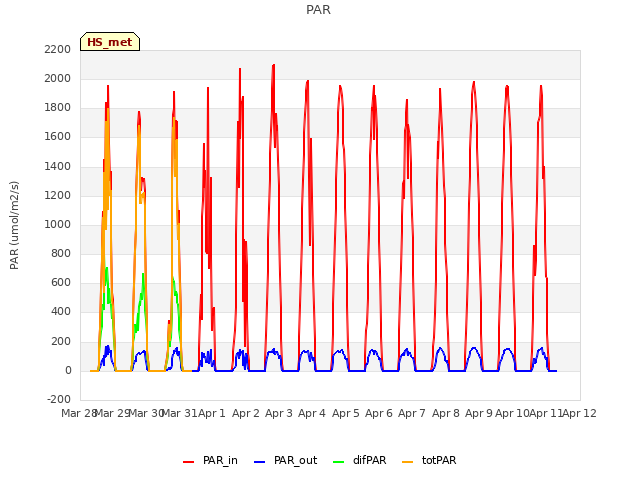This screenshot has width=640, height=480.
Task: Click the PAR (umol/m2/s) axis label
Action: coord(14,225)
